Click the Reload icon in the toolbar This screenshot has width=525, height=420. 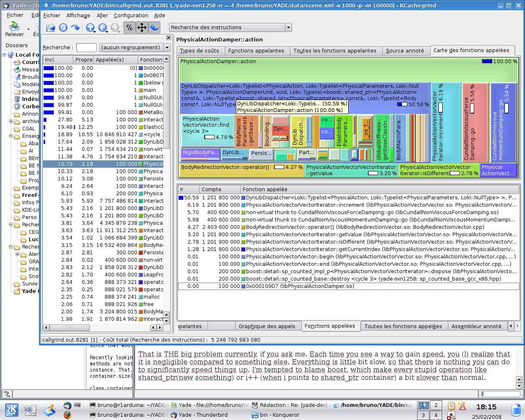pyautogui.click(x=63, y=27)
